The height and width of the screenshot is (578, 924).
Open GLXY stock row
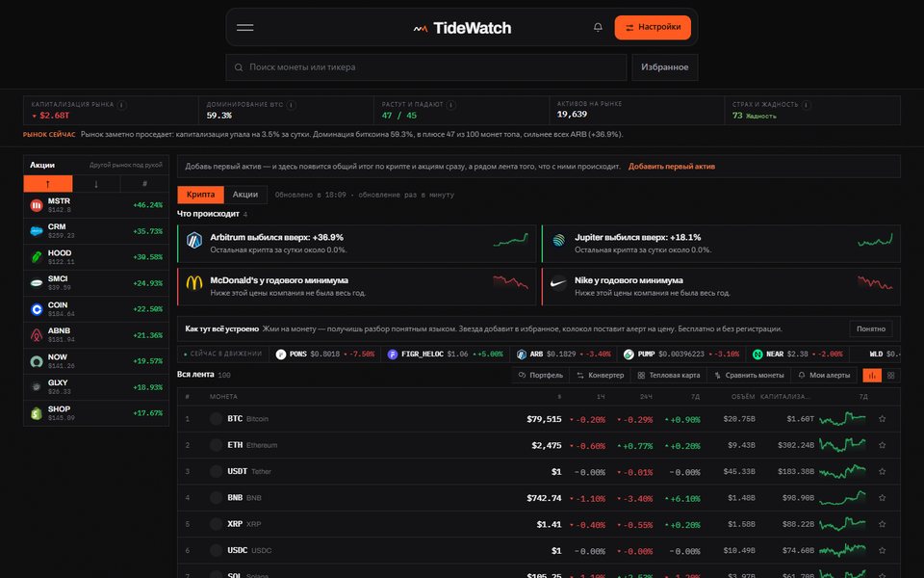(x=96, y=387)
